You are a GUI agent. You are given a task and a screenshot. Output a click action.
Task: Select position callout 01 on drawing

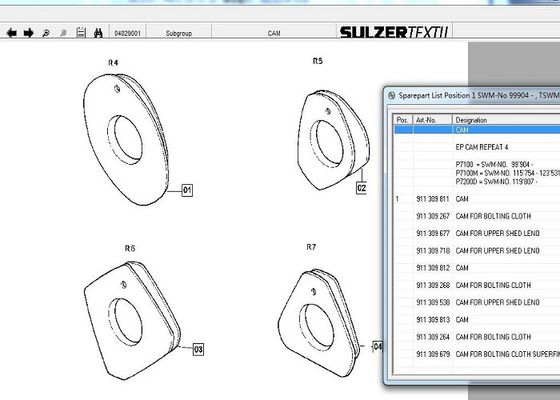pos(187,190)
